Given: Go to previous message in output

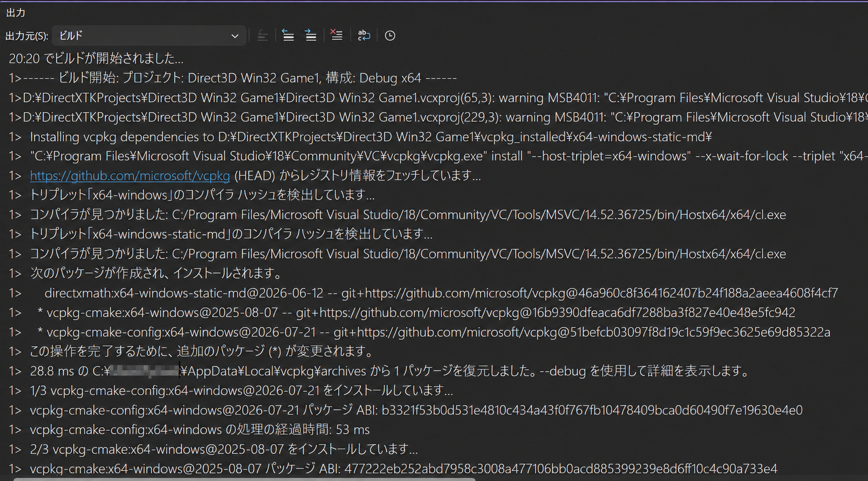Looking at the screenshot, I should [x=288, y=36].
